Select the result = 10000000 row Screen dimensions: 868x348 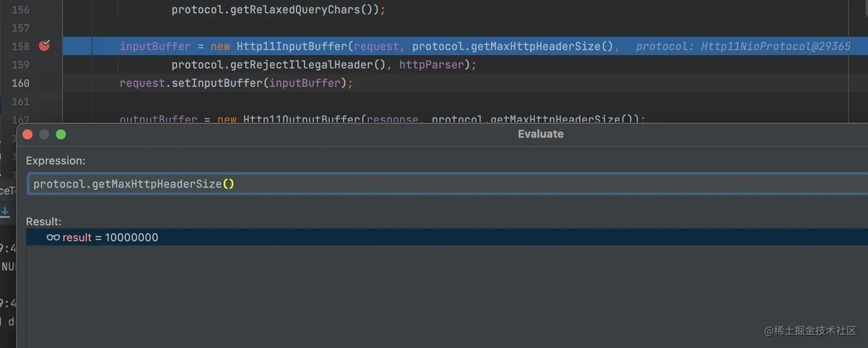click(x=447, y=237)
